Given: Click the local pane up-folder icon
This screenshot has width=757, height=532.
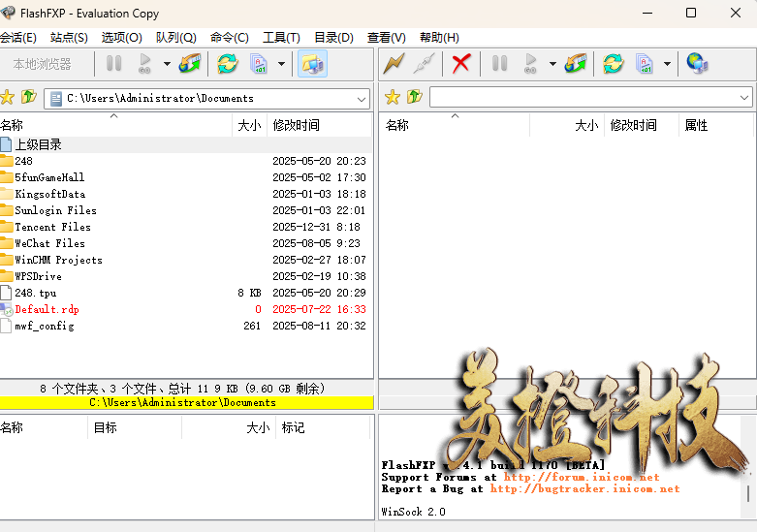Looking at the screenshot, I should (29, 97).
